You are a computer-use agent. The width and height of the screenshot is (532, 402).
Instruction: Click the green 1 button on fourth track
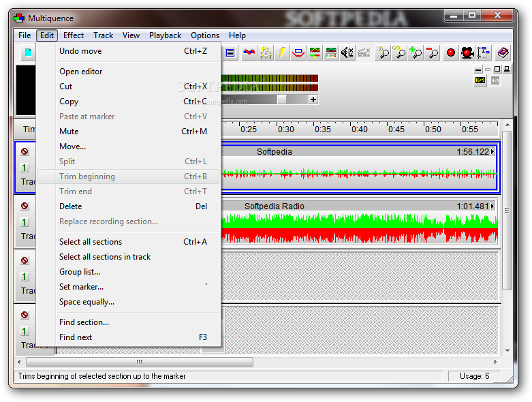point(25,331)
